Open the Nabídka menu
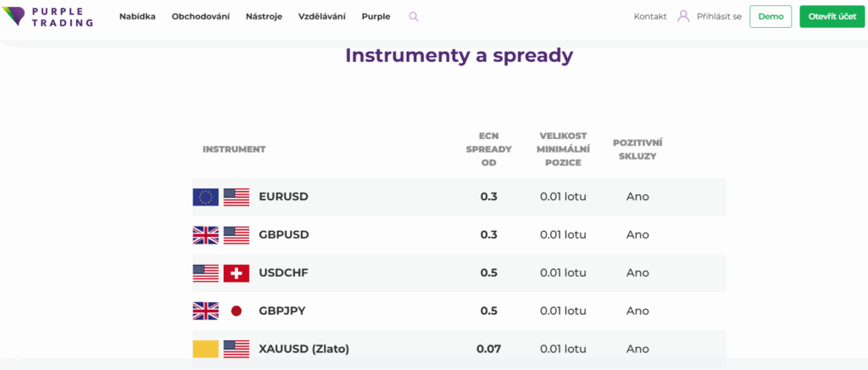This screenshot has width=868, height=370. (137, 16)
